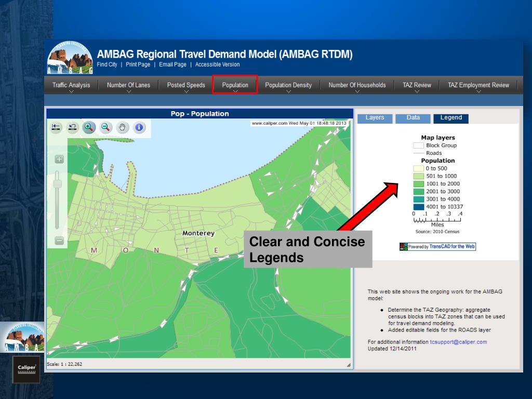
Task: Click the Find City link
Action: coord(107,64)
